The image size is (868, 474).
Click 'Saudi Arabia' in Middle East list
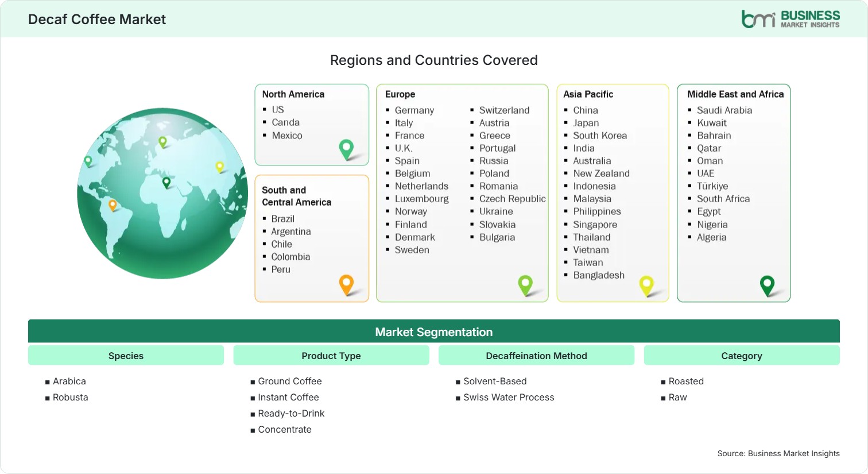pyautogui.click(x=724, y=110)
